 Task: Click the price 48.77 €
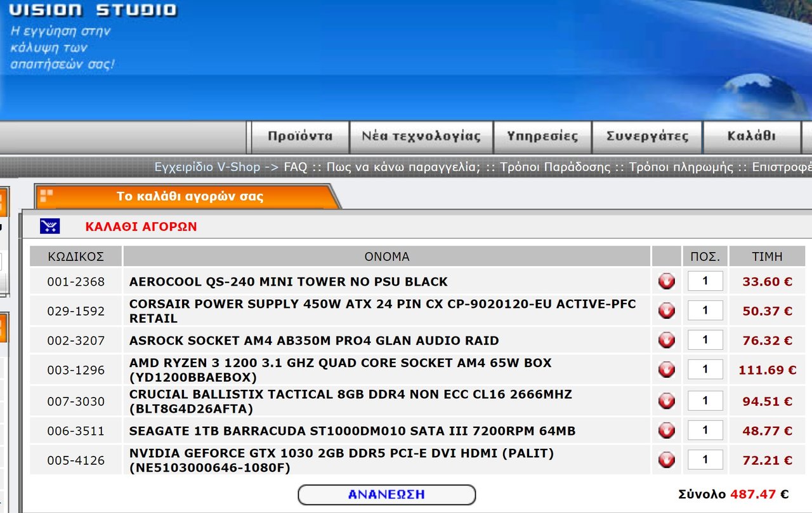(768, 431)
